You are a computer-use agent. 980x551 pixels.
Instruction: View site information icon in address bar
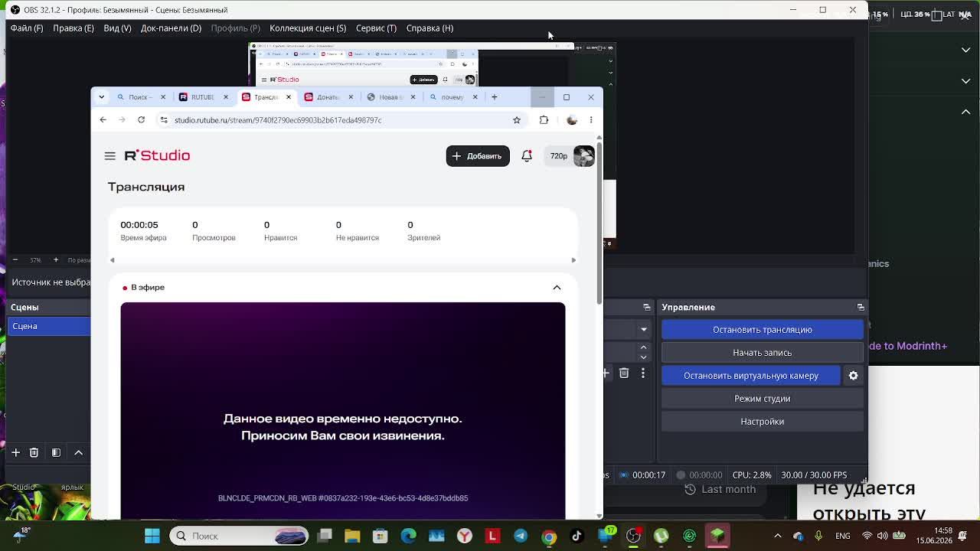point(164,120)
